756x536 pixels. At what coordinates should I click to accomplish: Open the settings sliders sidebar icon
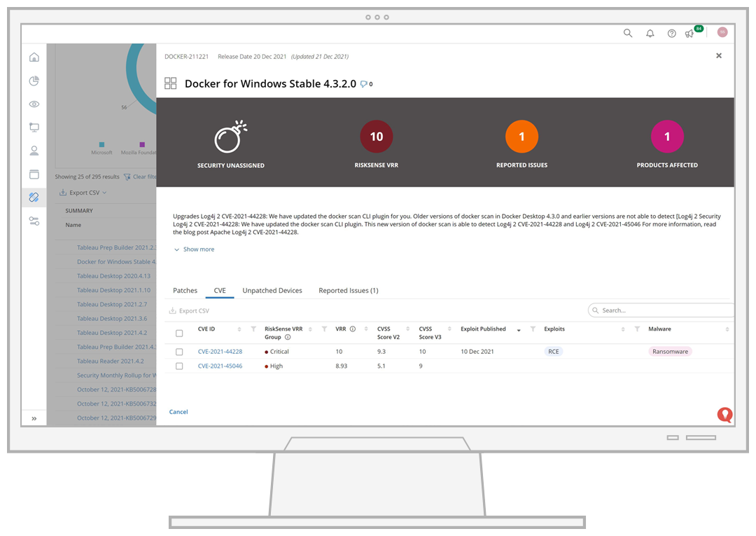34,221
